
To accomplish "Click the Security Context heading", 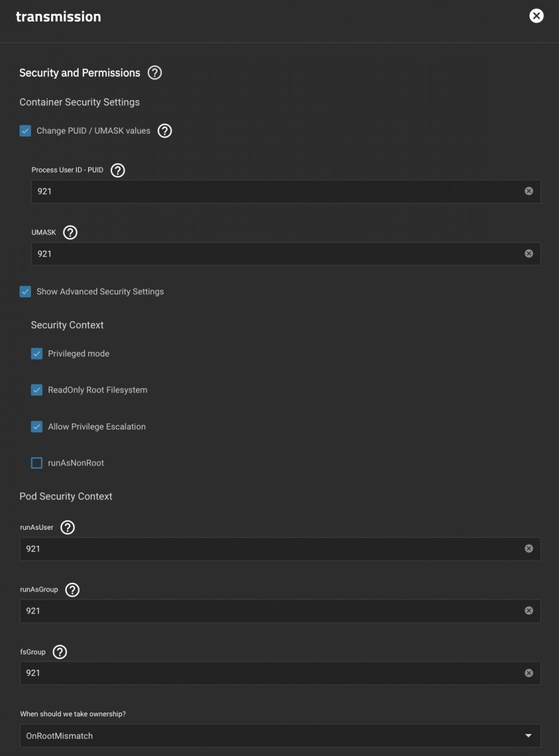I will pyautogui.click(x=67, y=325).
